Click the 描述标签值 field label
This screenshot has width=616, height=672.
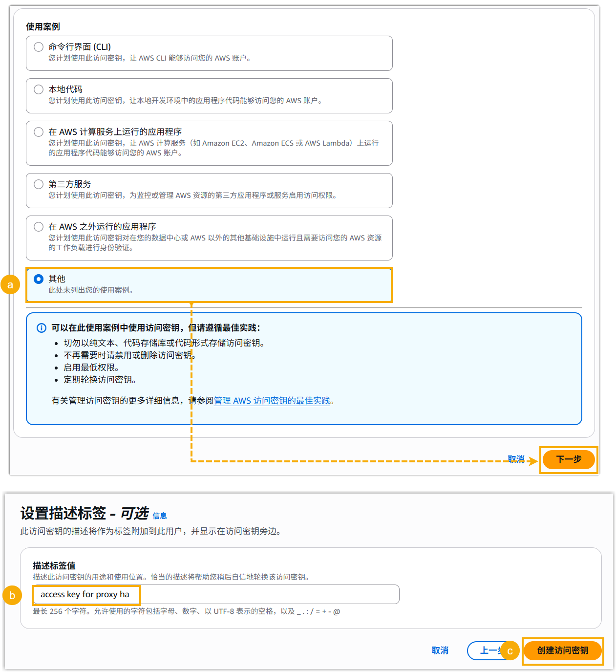(54, 565)
